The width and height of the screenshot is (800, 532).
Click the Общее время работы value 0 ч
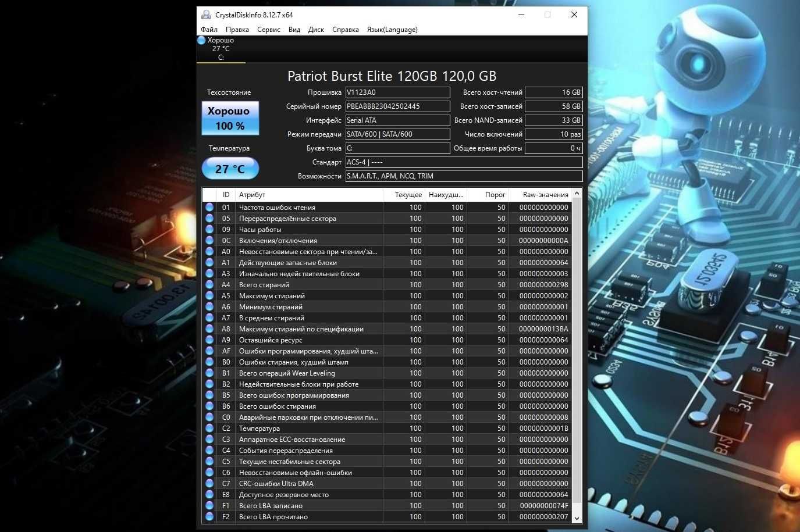(x=554, y=148)
